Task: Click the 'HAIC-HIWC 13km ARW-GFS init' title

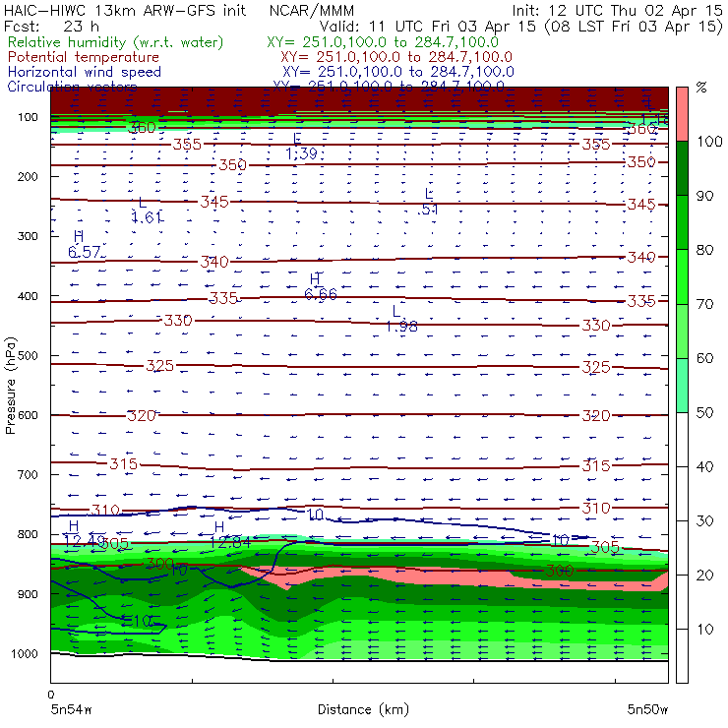Action: coord(125,11)
